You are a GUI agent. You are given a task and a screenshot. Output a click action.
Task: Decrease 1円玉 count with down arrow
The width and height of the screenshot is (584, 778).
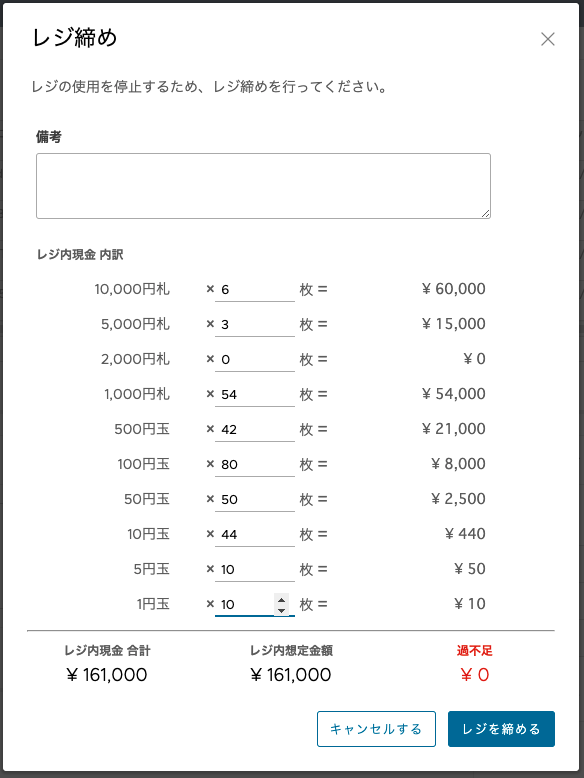click(x=281, y=610)
